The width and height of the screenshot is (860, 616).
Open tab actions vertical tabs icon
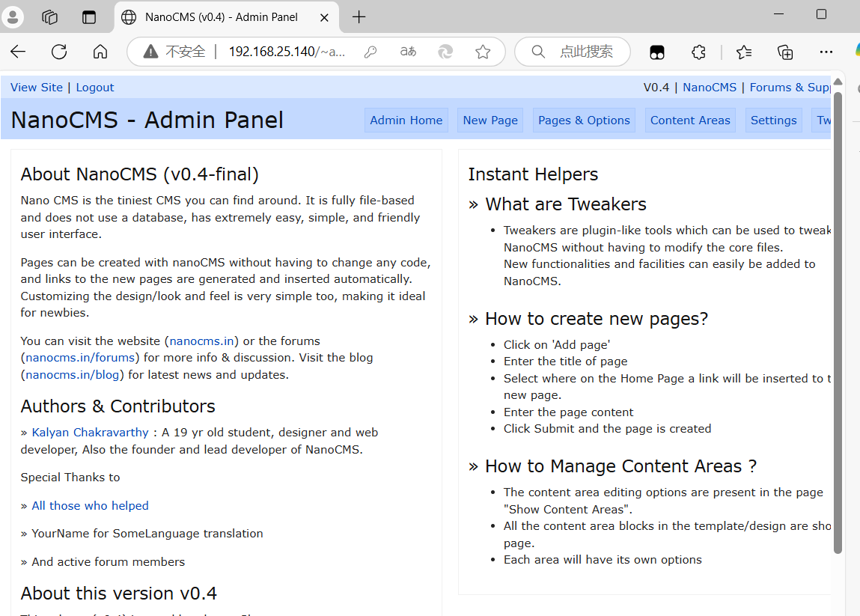pyautogui.click(x=89, y=17)
